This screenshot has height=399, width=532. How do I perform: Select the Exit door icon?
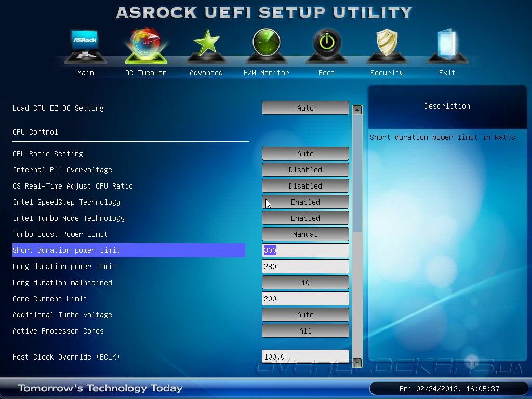point(447,46)
